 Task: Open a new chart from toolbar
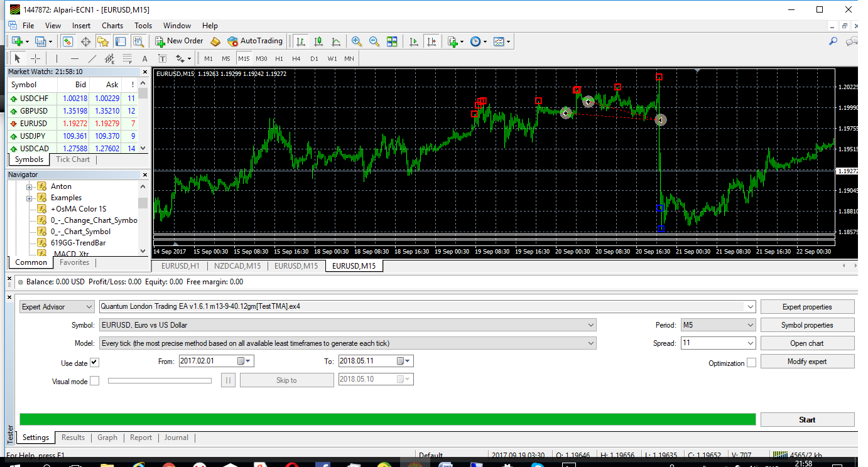17,41
